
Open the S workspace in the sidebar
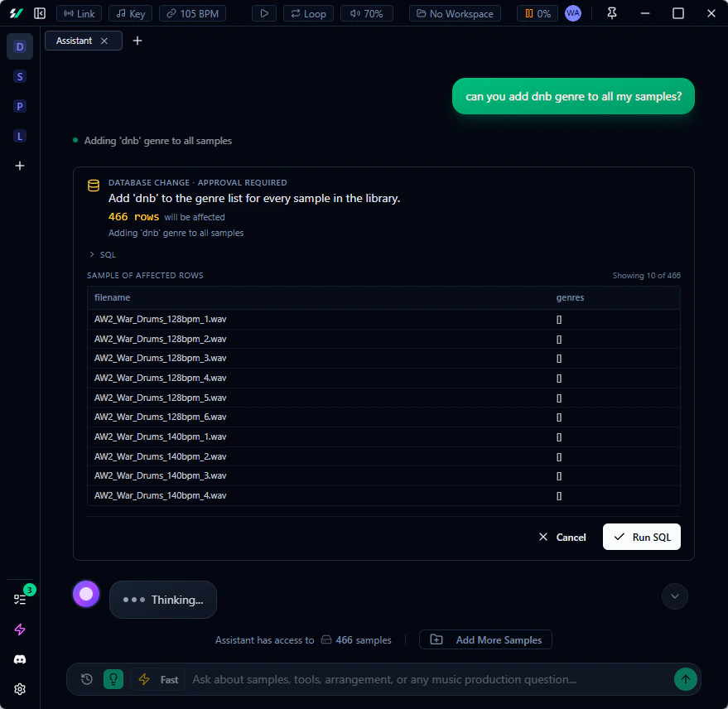(x=19, y=76)
